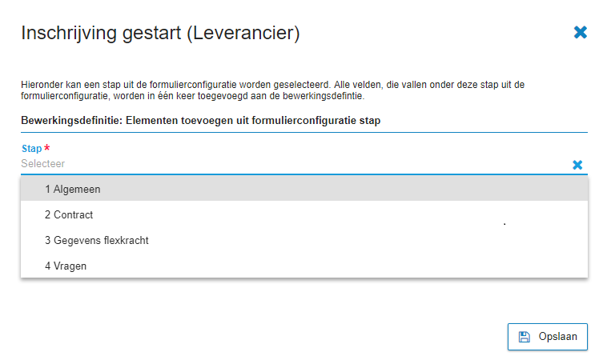Select the "1 Algemeen" step option
The height and width of the screenshot is (364, 607).
[304, 189]
